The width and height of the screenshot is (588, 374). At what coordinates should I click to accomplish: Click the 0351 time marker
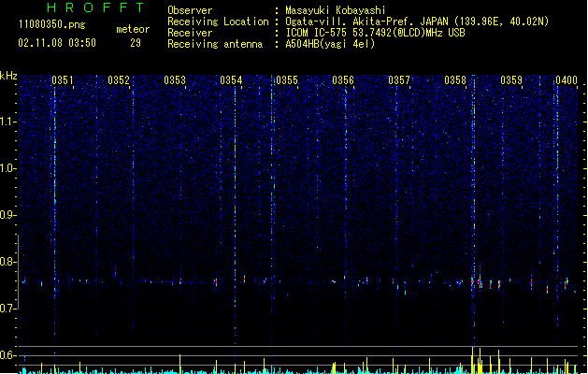coord(63,80)
